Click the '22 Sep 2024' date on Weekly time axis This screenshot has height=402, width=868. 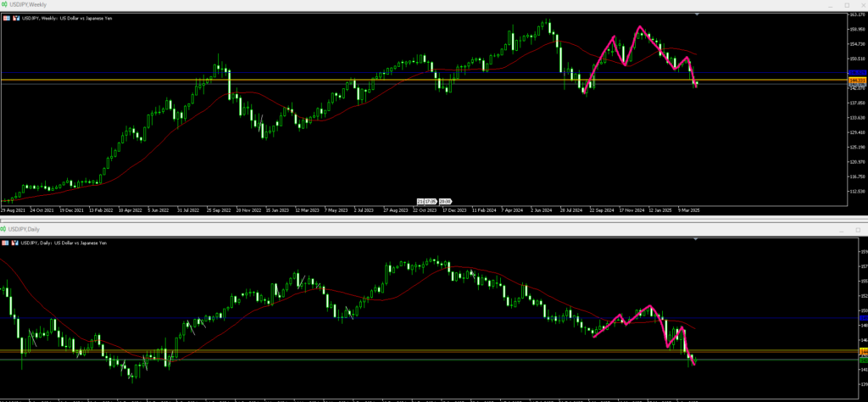coord(600,210)
